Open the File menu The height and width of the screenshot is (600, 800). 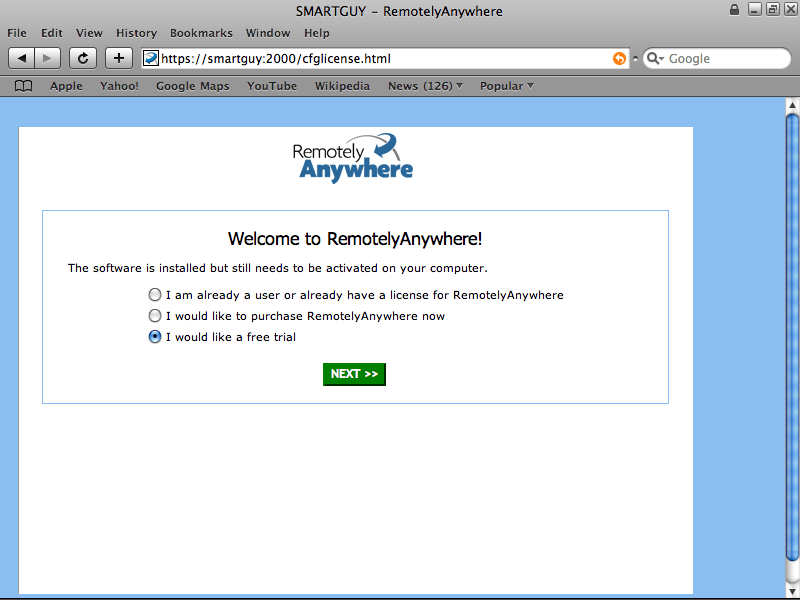17,33
